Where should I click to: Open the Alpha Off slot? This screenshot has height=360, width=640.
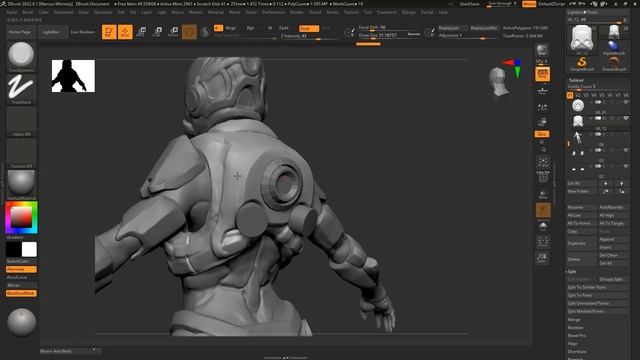click(x=21, y=121)
